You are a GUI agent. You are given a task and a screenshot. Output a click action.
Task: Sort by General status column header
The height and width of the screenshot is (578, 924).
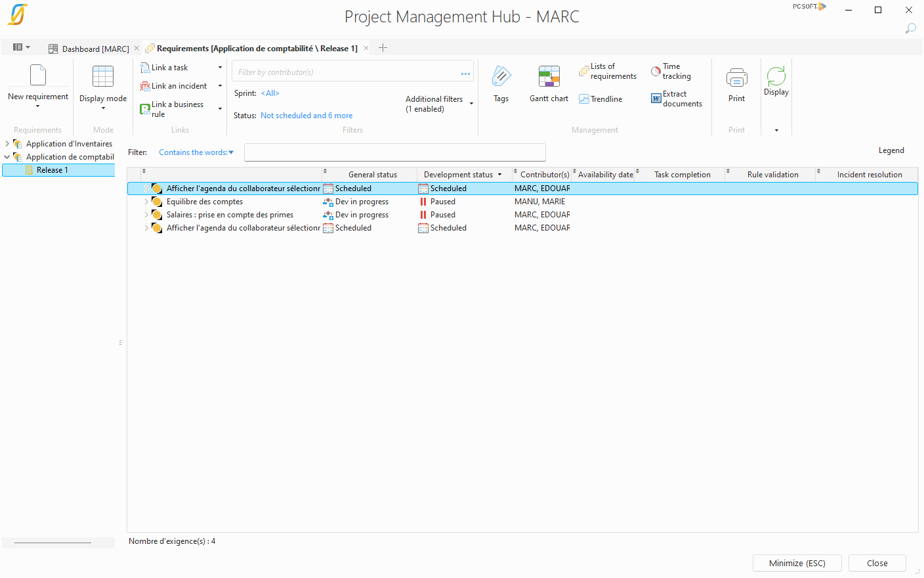[369, 175]
